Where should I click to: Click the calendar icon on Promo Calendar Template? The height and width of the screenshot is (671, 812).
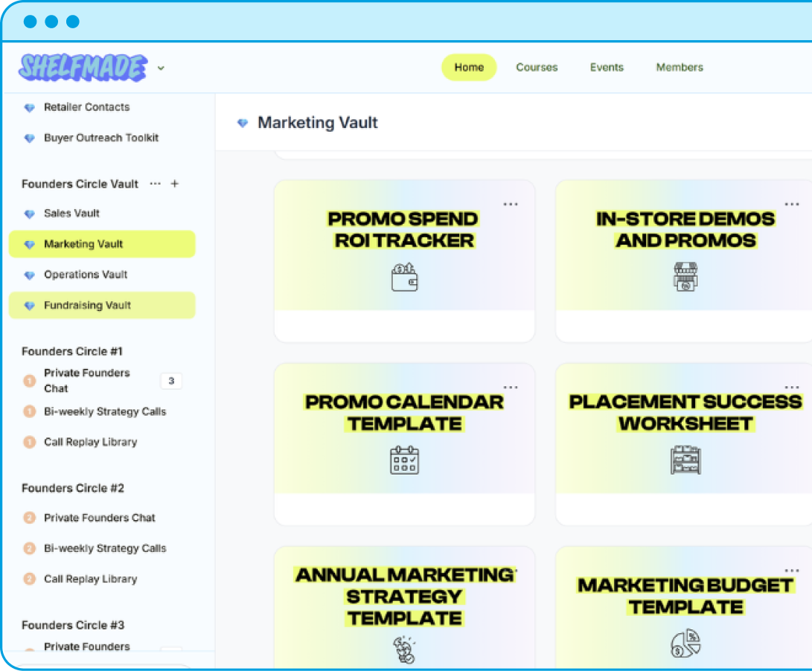pos(404,459)
